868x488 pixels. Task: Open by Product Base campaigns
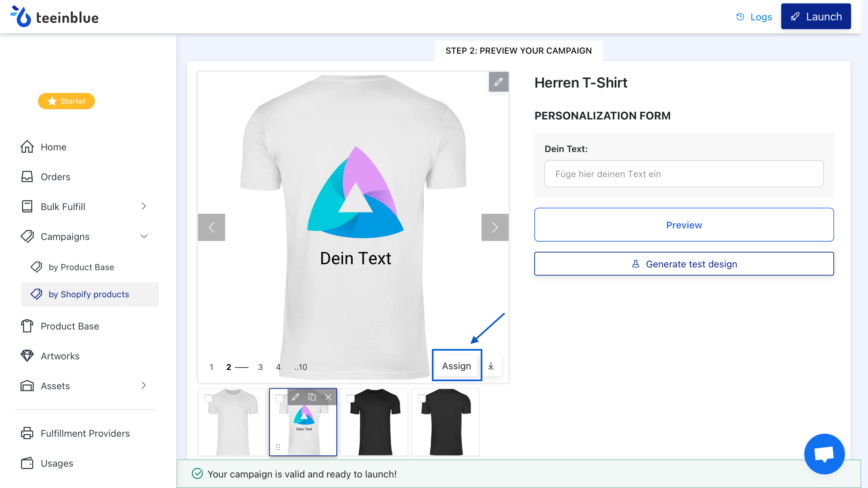coord(81,267)
